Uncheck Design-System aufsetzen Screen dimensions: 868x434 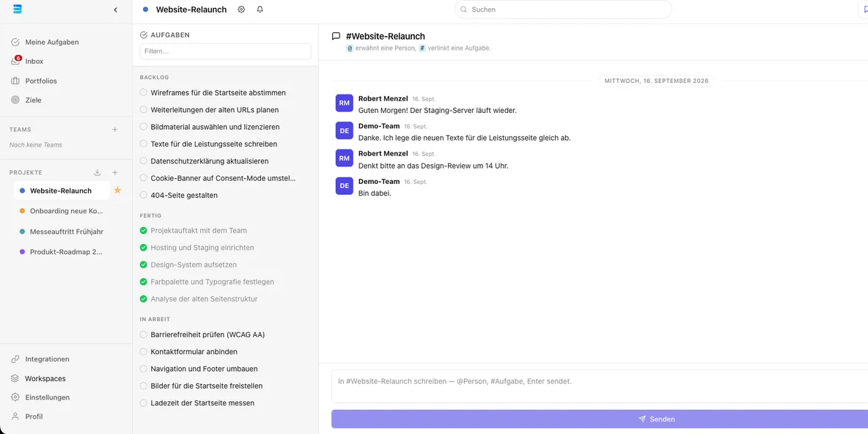tap(144, 265)
